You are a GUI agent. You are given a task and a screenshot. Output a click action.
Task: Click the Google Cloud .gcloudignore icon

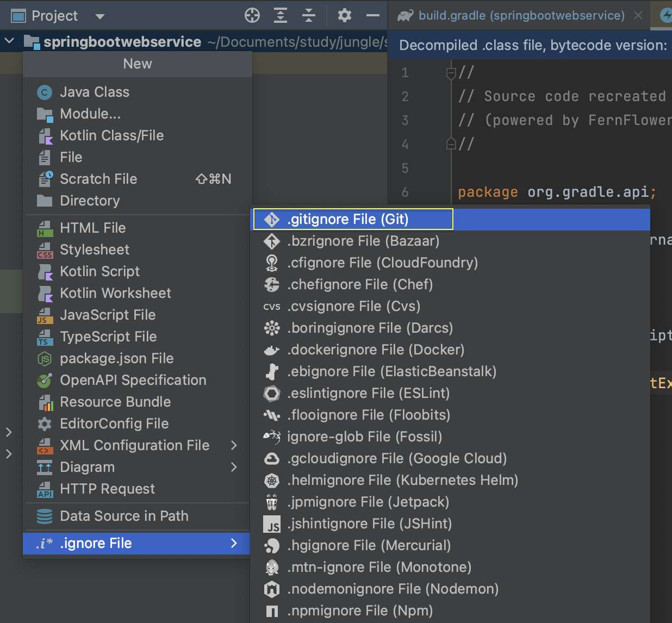(x=272, y=459)
